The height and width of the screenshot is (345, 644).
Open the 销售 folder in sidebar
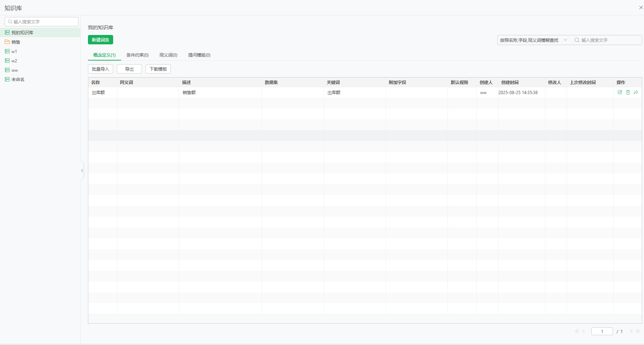(16, 42)
